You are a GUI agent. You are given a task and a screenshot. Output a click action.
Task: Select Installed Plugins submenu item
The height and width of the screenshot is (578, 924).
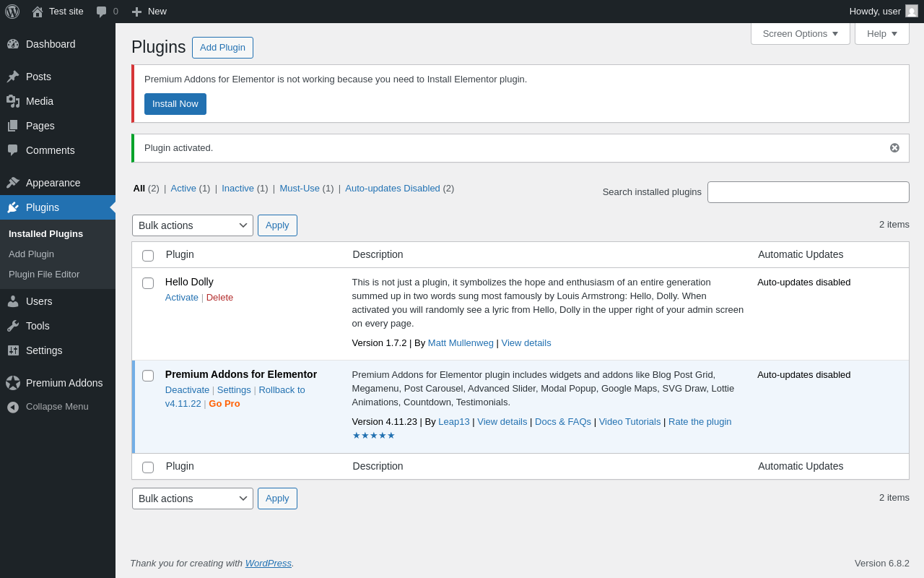(45, 234)
